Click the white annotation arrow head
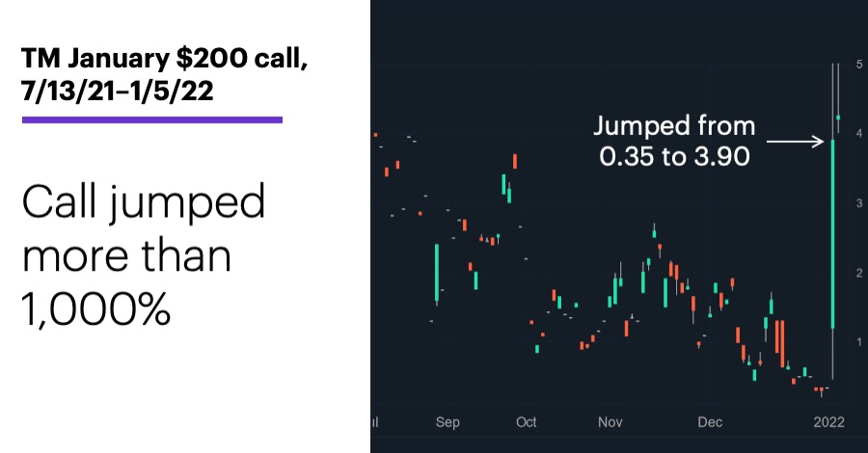The height and width of the screenshot is (453, 868). (819, 142)
